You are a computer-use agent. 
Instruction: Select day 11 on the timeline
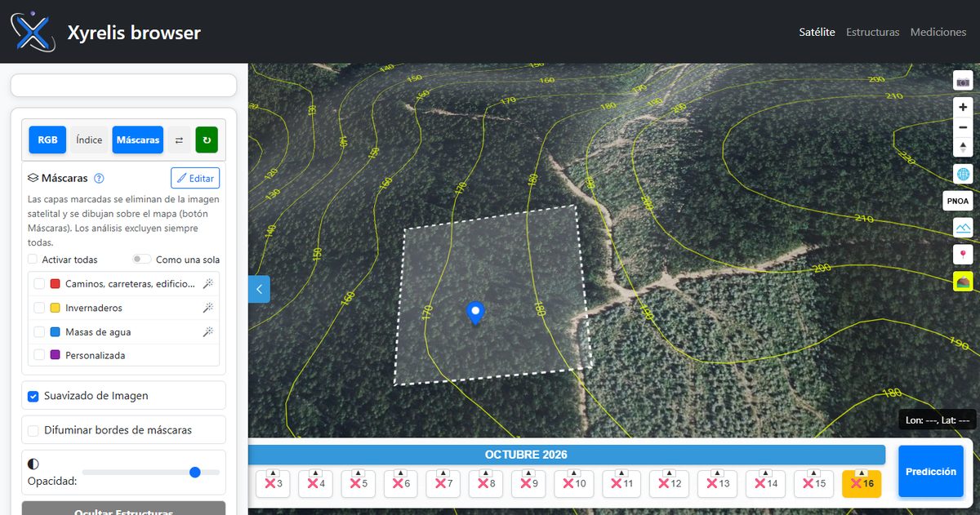pos(621,483)
